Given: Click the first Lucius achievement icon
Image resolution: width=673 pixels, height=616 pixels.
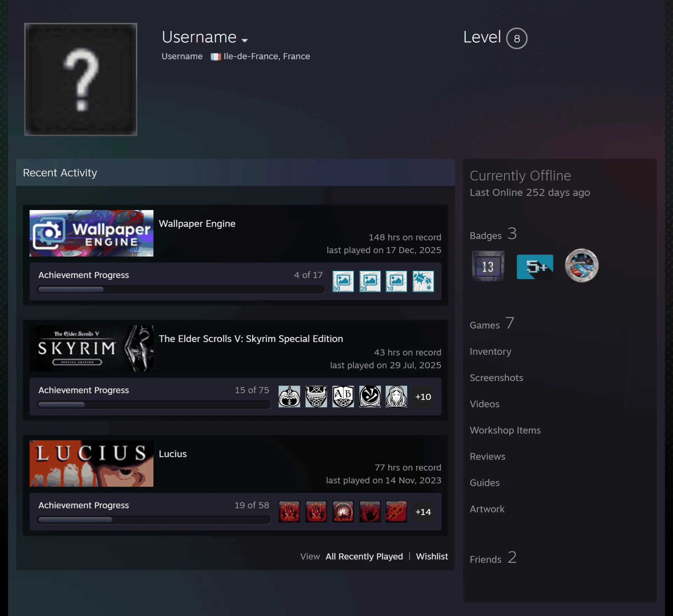Looking at the screenshot, I should (289, 512).
